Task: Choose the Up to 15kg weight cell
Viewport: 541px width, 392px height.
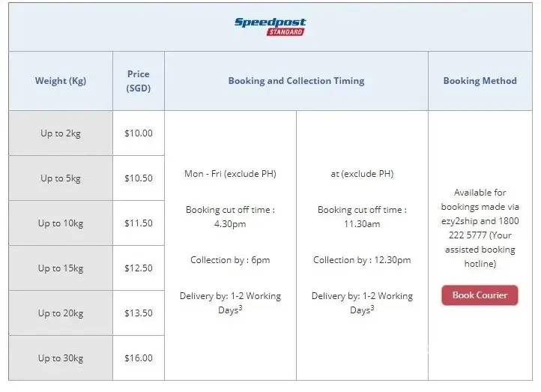Action: [61, 268]
